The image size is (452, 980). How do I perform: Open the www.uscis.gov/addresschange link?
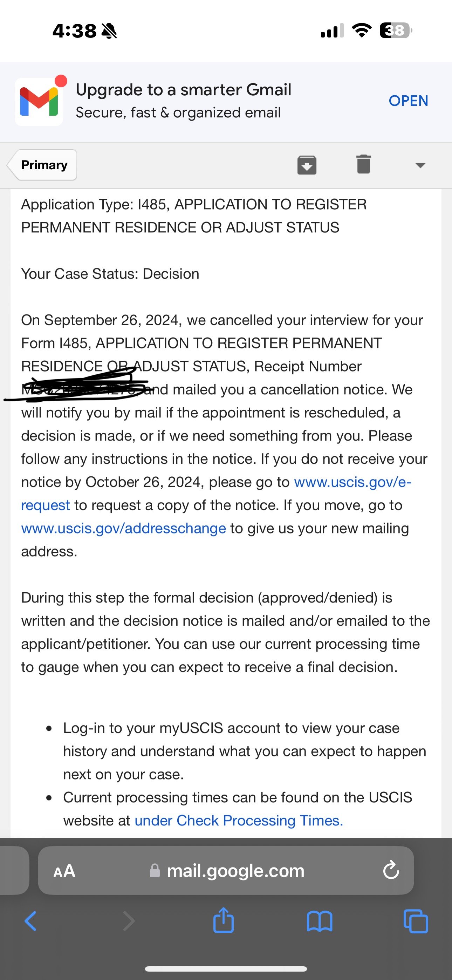point(124,529)
